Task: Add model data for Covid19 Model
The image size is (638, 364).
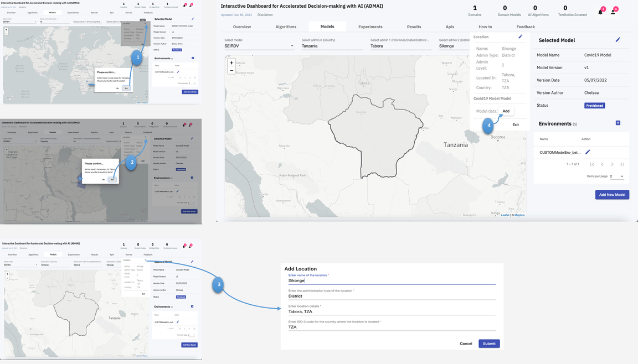Action: click(x=506, y=111)
